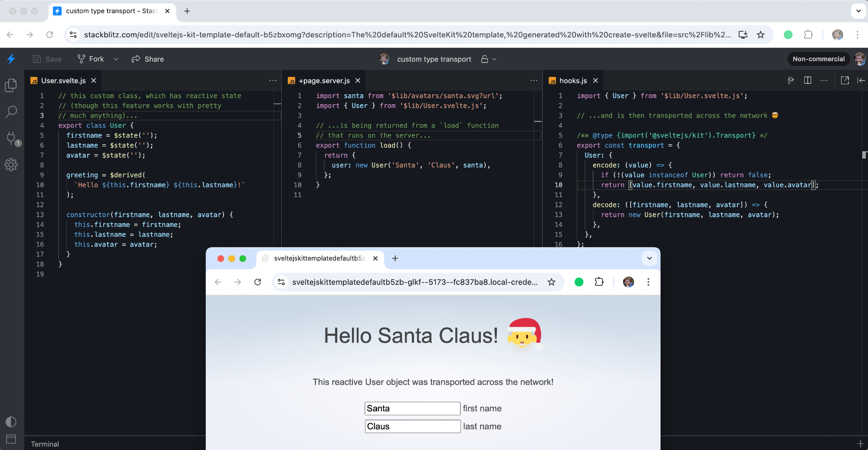The image size is (868, 450).
Task: Expand the Fork dropdown arrow
Action: tap(116, 59)
